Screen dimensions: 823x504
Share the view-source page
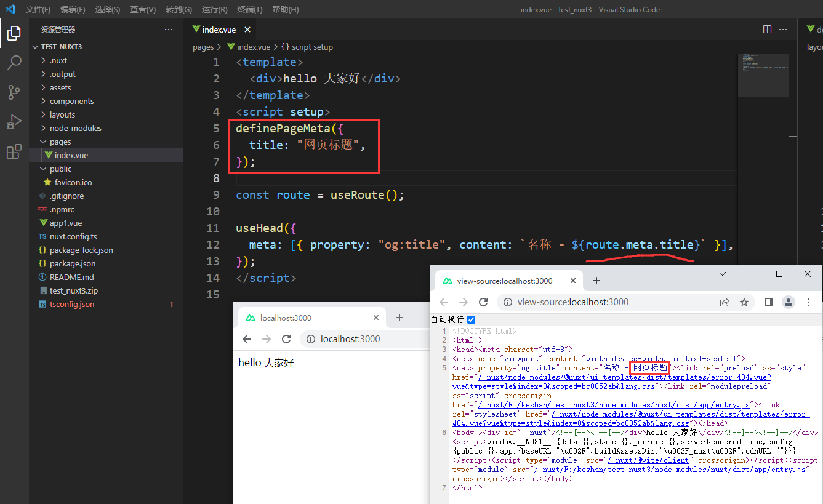[725, 302]
